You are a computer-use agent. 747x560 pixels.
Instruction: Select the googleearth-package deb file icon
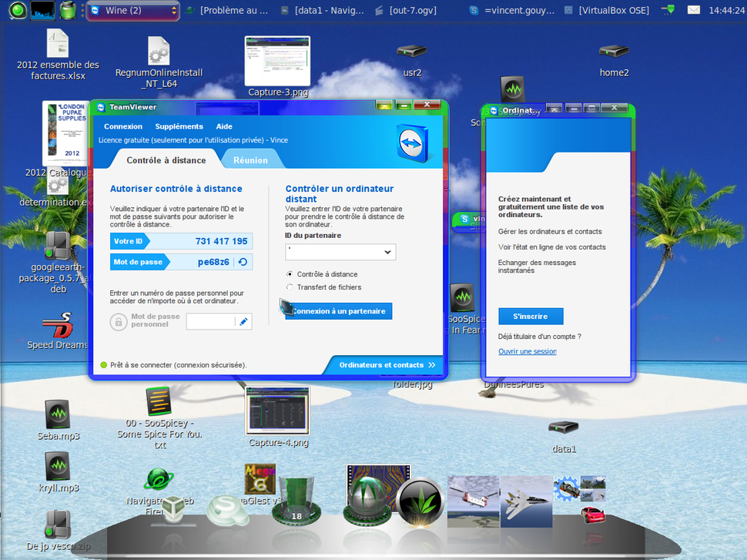click(x=58, y=246)
